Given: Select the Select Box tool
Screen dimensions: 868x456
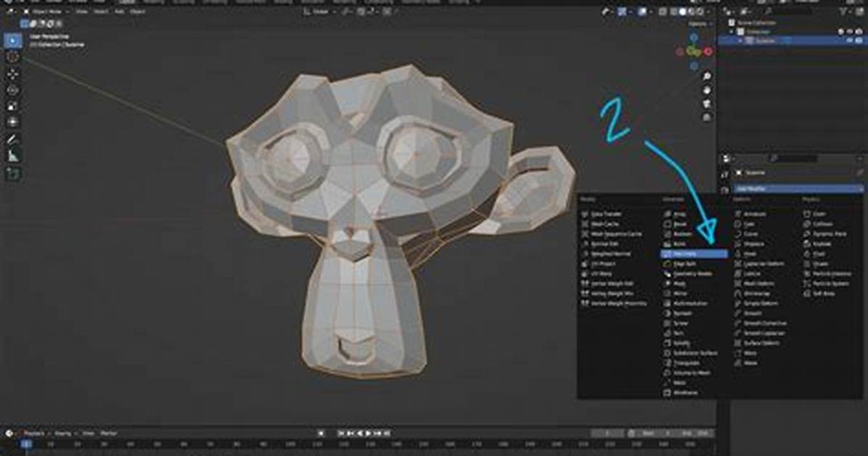Looking at the screenshot, I should coord(13,41).
